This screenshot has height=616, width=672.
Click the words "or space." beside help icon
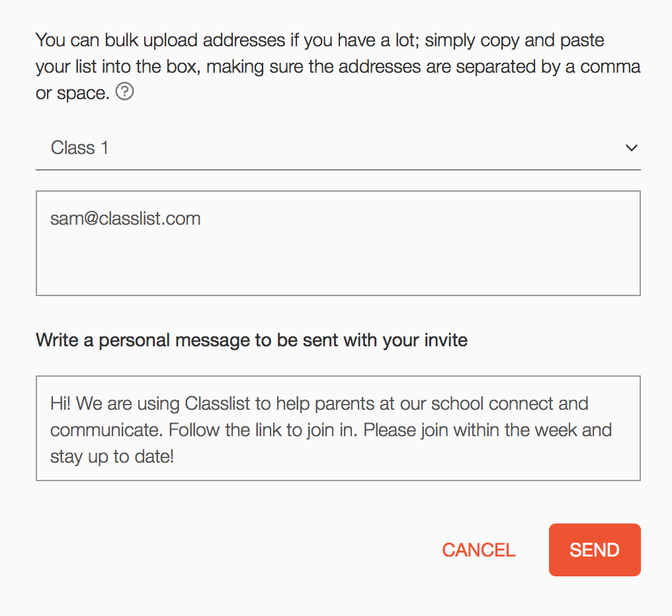click(73, 93)
